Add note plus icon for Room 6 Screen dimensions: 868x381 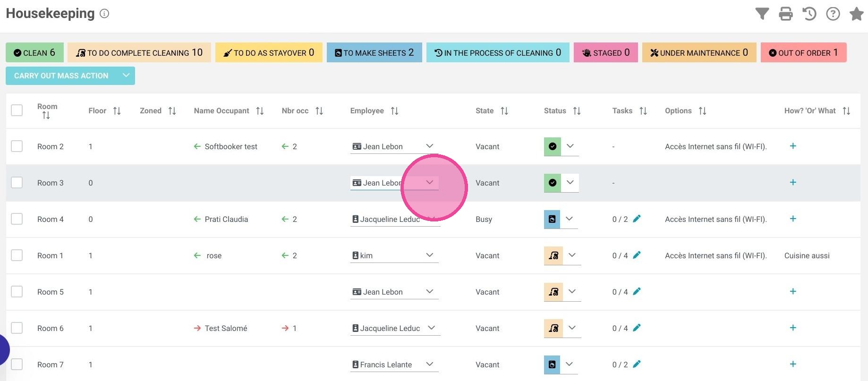click(793, 328)
